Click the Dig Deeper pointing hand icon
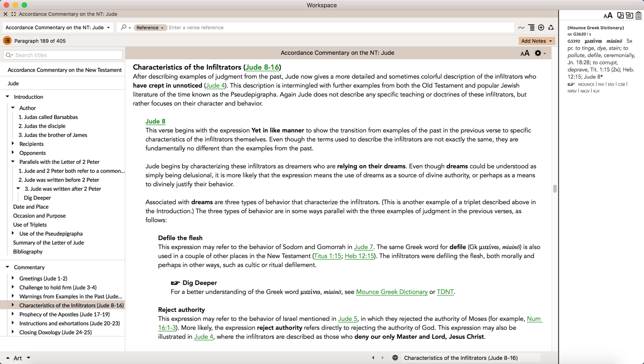The height and width of the screenshot is (364, 644). 175,283
